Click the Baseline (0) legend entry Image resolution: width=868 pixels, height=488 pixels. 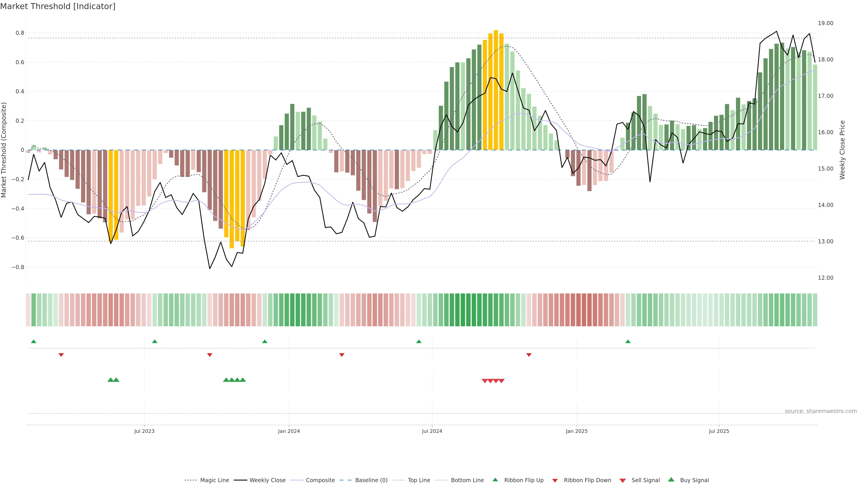pos(371,480)
